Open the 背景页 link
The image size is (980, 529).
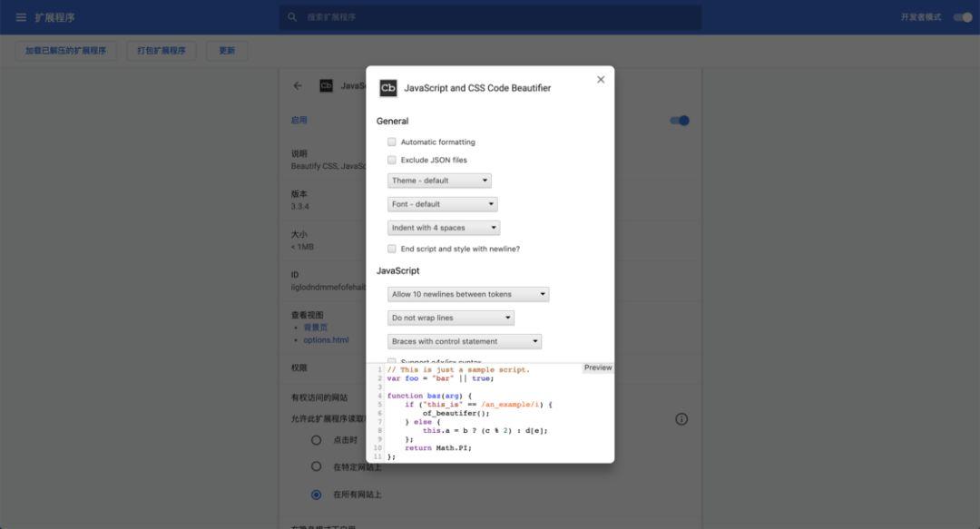316,328
